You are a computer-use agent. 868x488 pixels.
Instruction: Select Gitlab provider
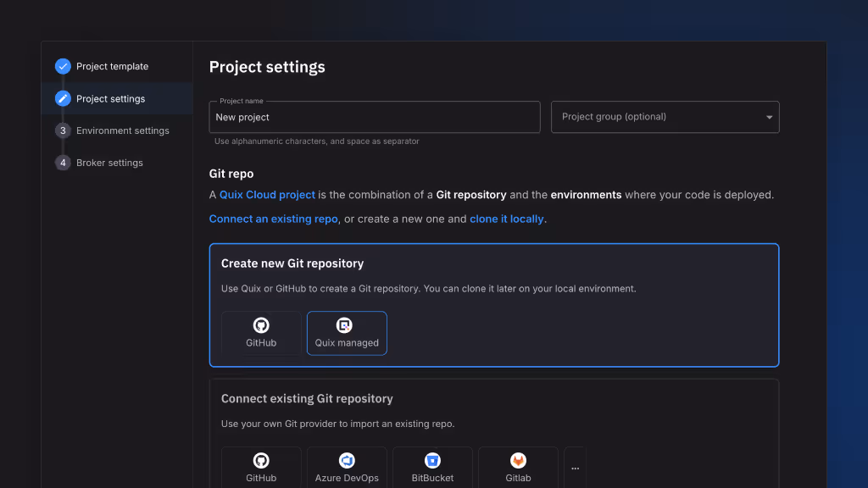click(x=518, y=468)
